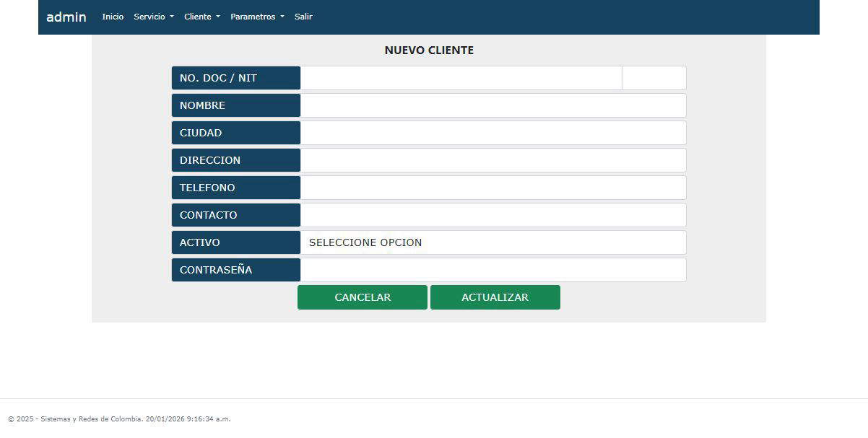Expand the Cliente navigation dropdown
Image resolution: width=868 pixels, height=438 pixels.
point(201,17)
